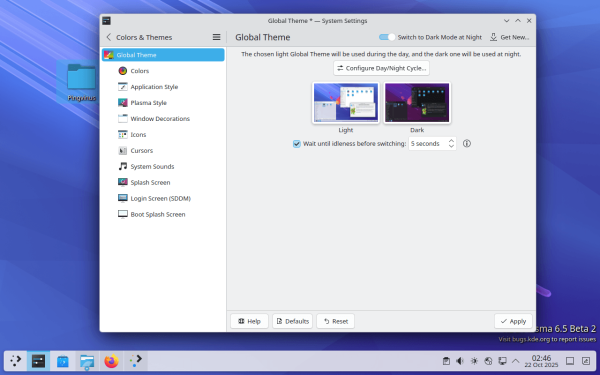This screenshot has width=600, height=375.
Task: Launch Discover from the taskbar
Action: 63,361
